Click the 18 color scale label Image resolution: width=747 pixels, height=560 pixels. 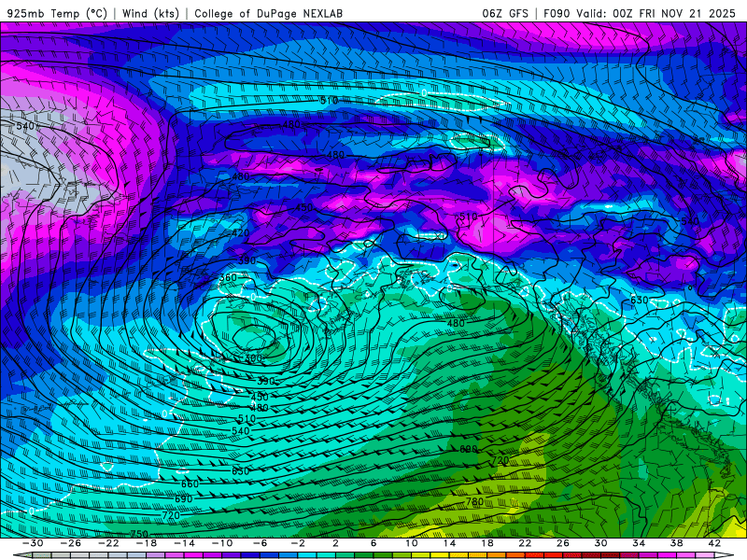(x=486, y=543)
